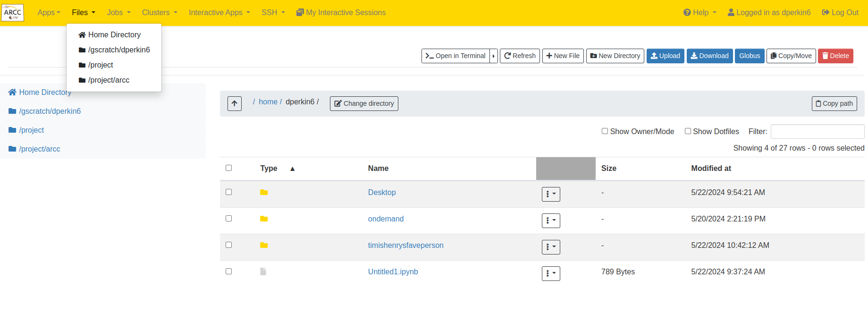Open /project/arcc in sidebar favorites
This screenshot has height=314, width=868.
pyautogui.click(x=34, y=149)
